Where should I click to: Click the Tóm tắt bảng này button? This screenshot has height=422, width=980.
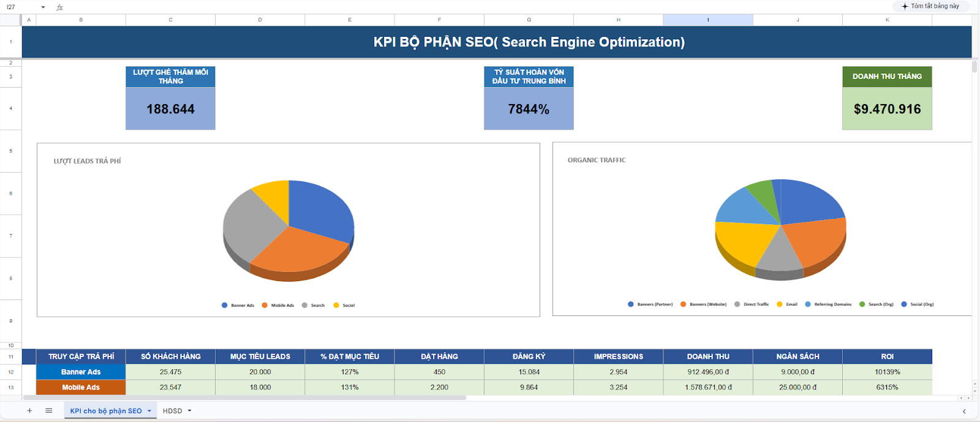tap(930, 6)
